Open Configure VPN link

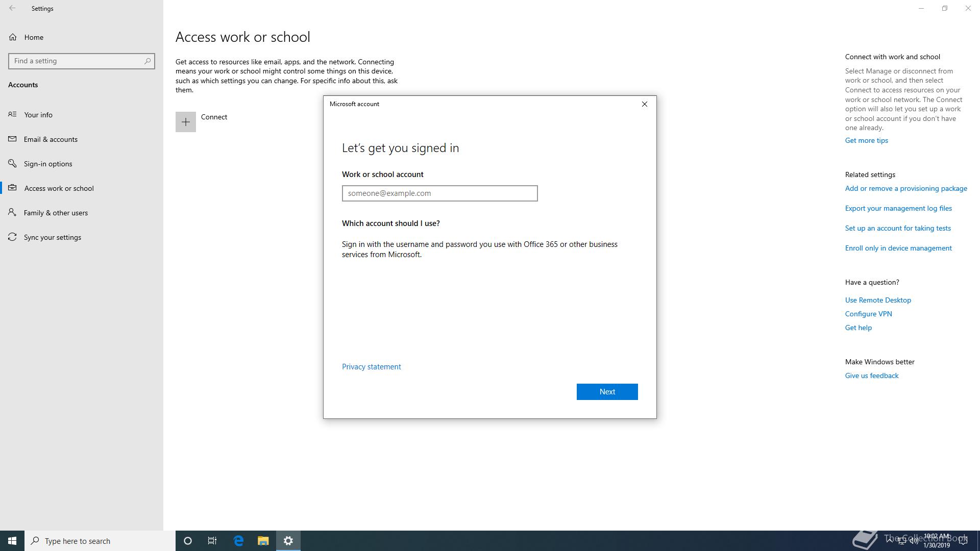868,314
